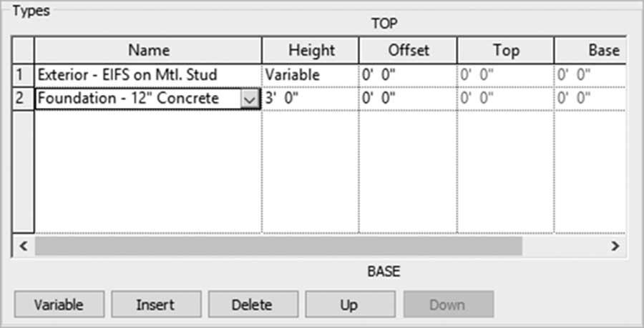This screenshot has height=328, width=644.
Task: Click the Up button
Action: point(350,304)
